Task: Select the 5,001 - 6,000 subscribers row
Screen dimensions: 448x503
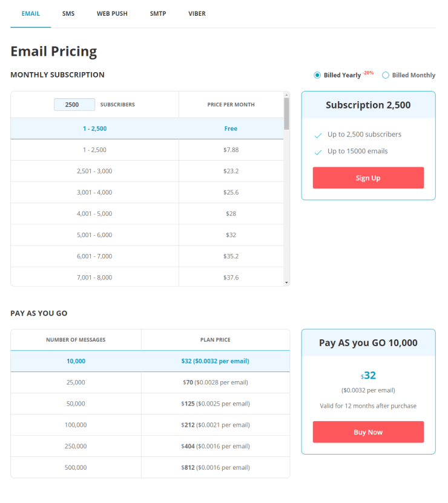Action: click(147, 235)
